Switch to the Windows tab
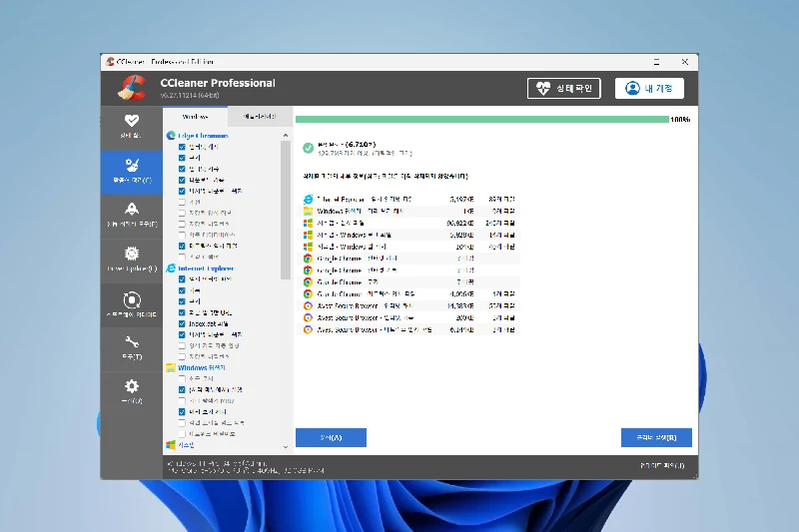This screenshot has height=532, width=799. coord(195,117)
